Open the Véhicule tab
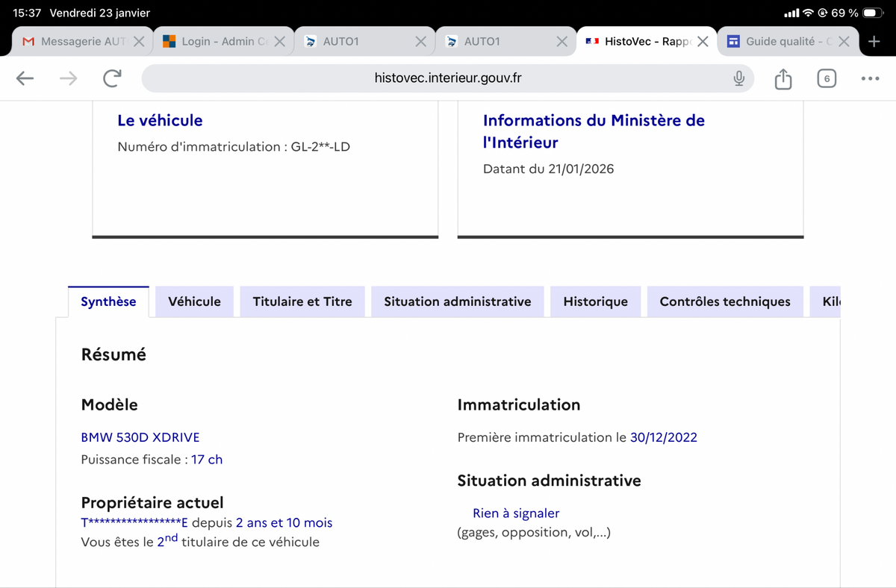Screen dimensions: 896x588 pyautogui.click(x=194, y=301)
